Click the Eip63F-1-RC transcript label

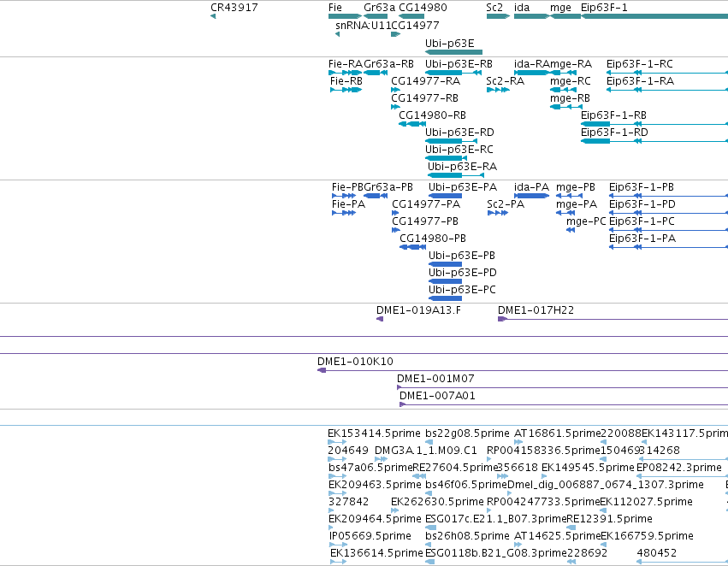click(x=639, y=64)
